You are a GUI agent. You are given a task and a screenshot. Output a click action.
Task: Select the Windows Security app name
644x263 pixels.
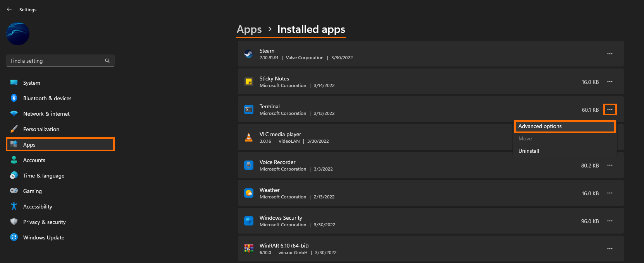281,218
